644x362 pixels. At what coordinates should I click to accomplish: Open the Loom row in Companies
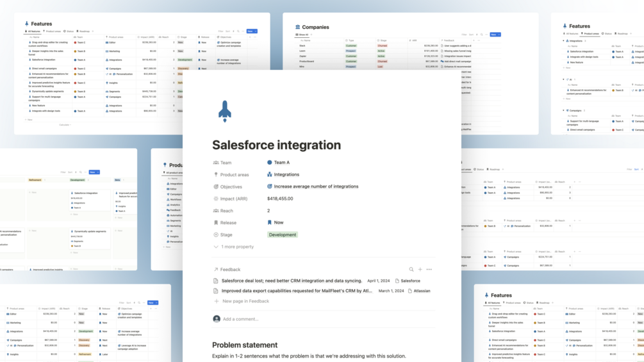pos(302,51)
